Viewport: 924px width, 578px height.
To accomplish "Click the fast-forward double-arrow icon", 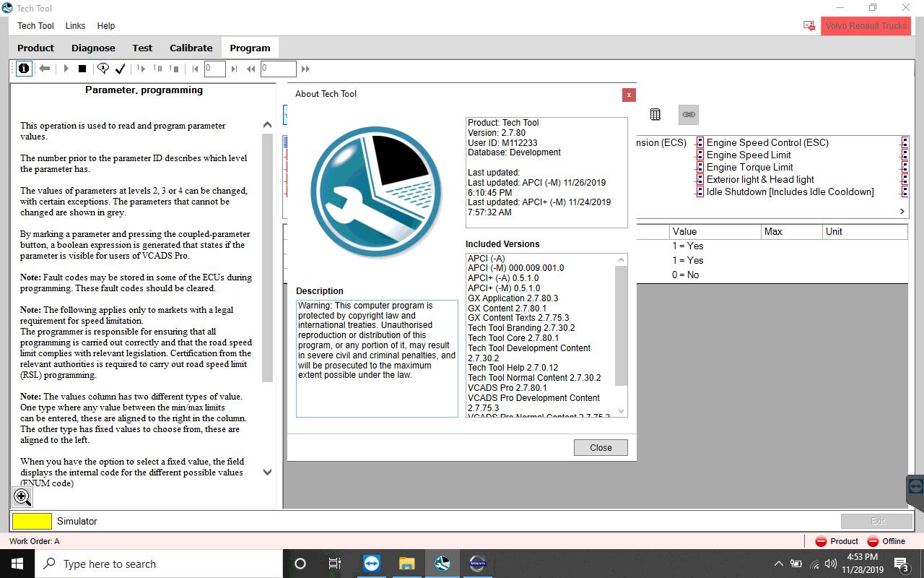I will [x=305, y=69].
